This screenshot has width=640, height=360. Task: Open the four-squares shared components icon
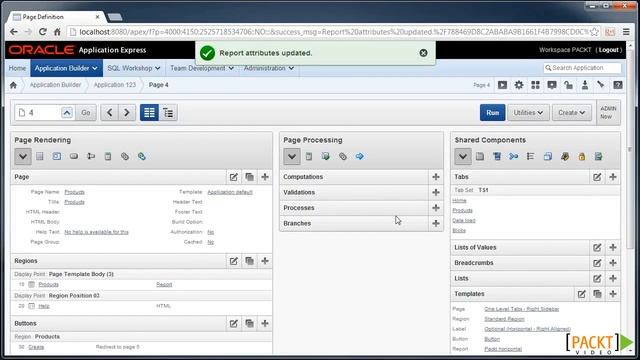536,85
